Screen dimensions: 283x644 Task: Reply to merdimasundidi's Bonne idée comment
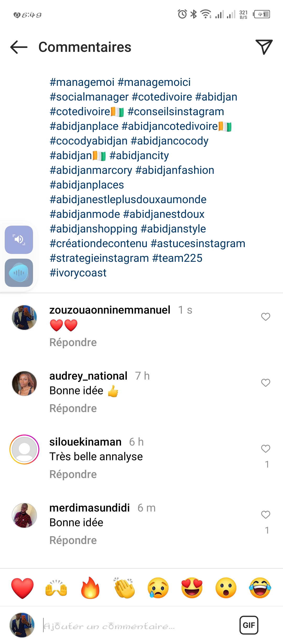(x=73, y=540)
